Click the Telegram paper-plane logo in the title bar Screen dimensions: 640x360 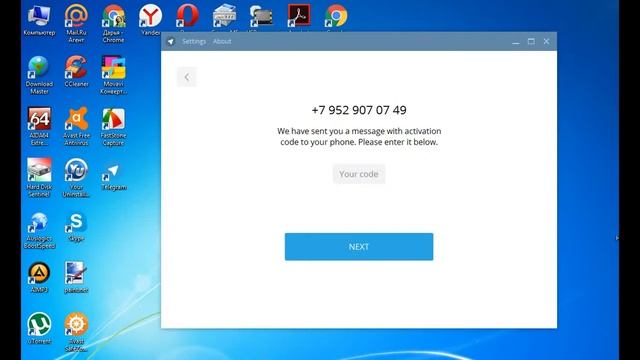171,42
